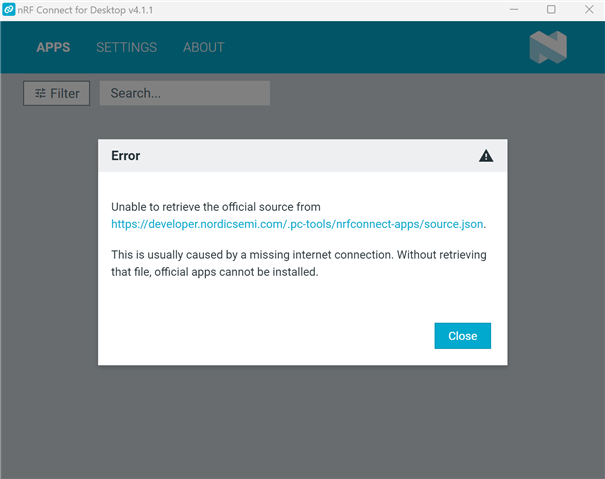The height and width of the screenshot is (479, 605).
Task: Maximize the nRF Connect window
Action: 551,10
